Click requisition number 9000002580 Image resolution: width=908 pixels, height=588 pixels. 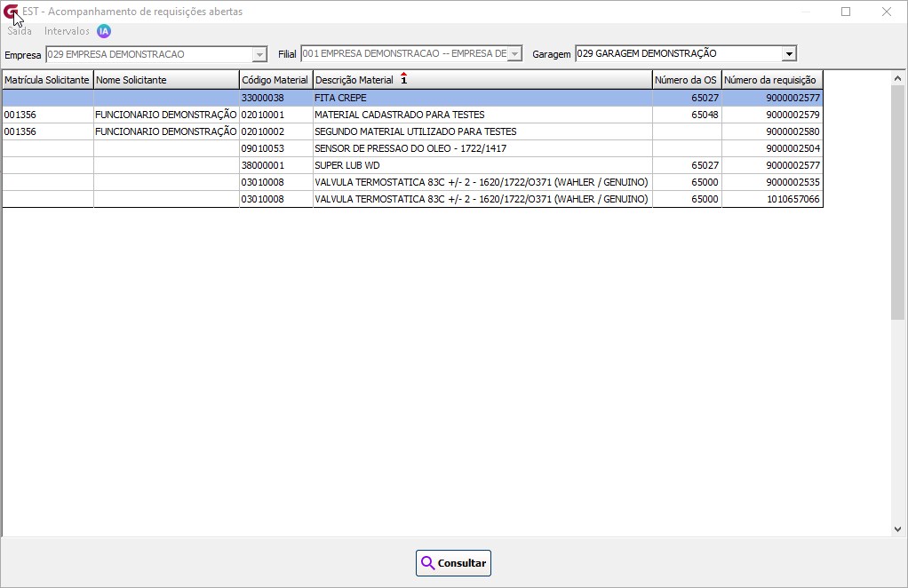pos(772,131)
